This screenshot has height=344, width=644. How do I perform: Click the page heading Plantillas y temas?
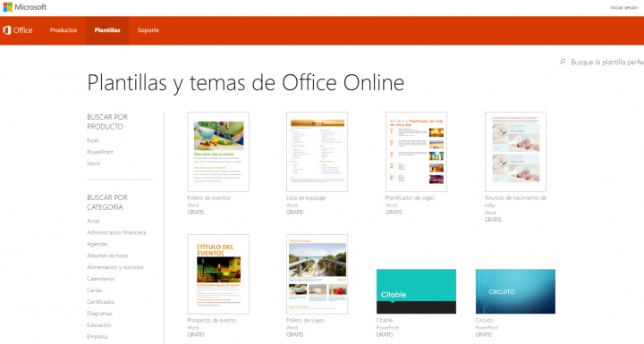tap(246, 83)
